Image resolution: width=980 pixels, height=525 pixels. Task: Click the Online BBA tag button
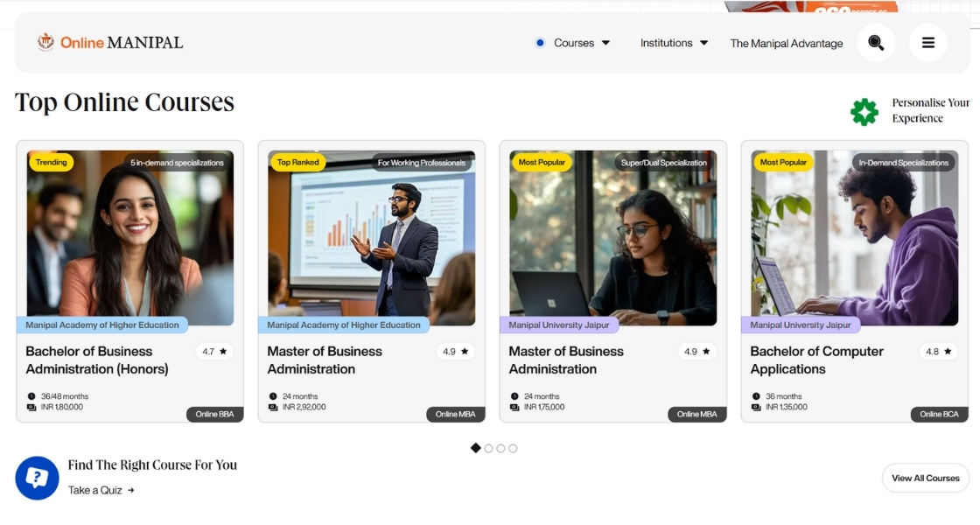point(214,415)
